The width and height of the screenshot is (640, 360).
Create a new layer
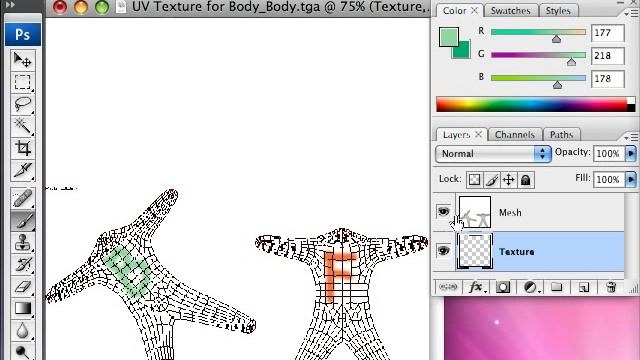click(584, 287)
